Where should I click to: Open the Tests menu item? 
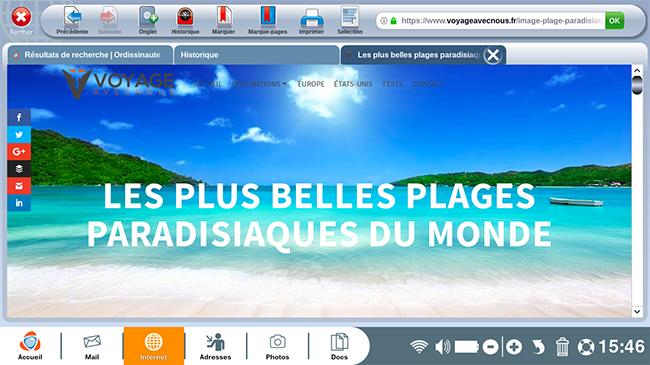[x=392, y=84]
